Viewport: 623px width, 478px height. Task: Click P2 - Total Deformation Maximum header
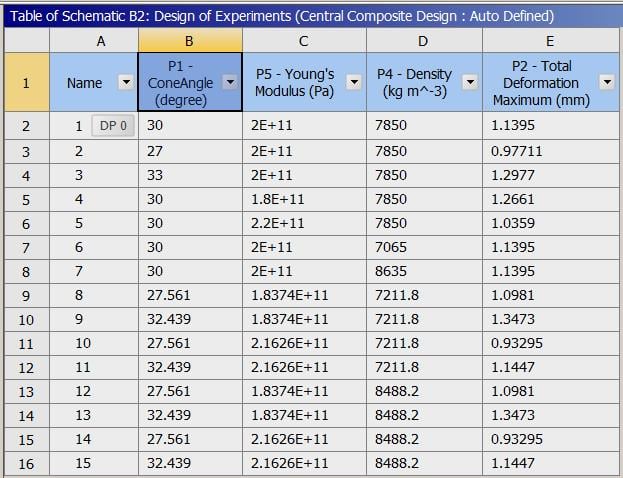pyautogui.click(x=551, y=83)
